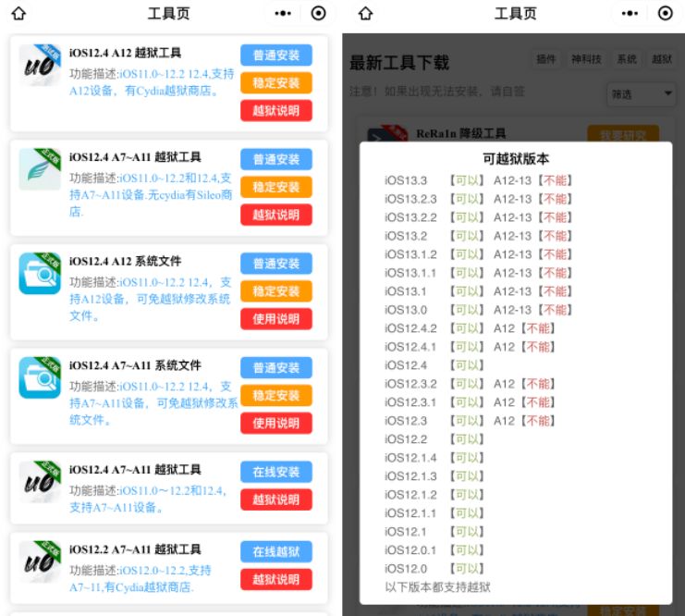
Task: Click the title iOS12.4 A12 越狱工具
Action: tap(125, 53)
